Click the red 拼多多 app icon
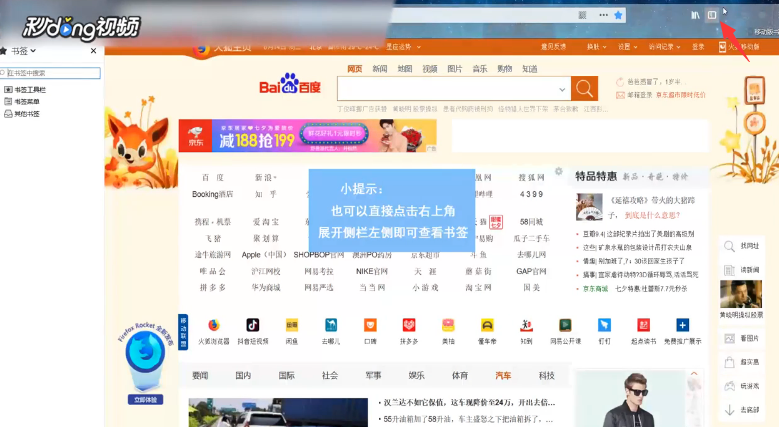 [409, 325]
